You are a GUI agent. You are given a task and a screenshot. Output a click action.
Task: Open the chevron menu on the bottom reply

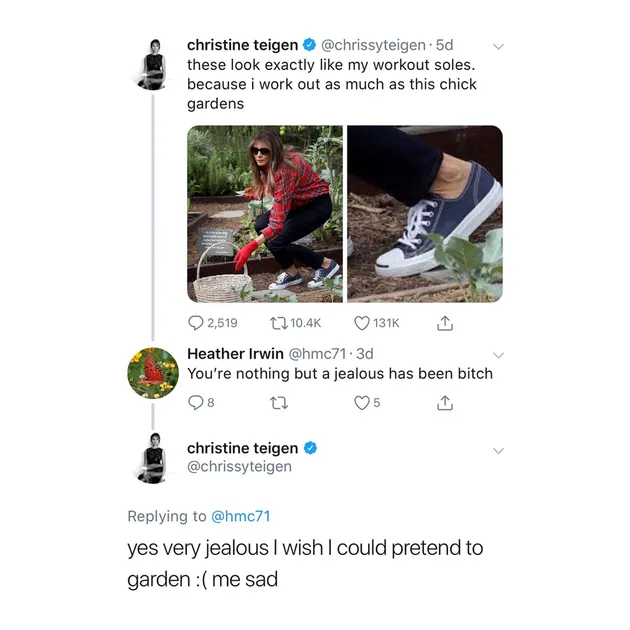(499, 450)
